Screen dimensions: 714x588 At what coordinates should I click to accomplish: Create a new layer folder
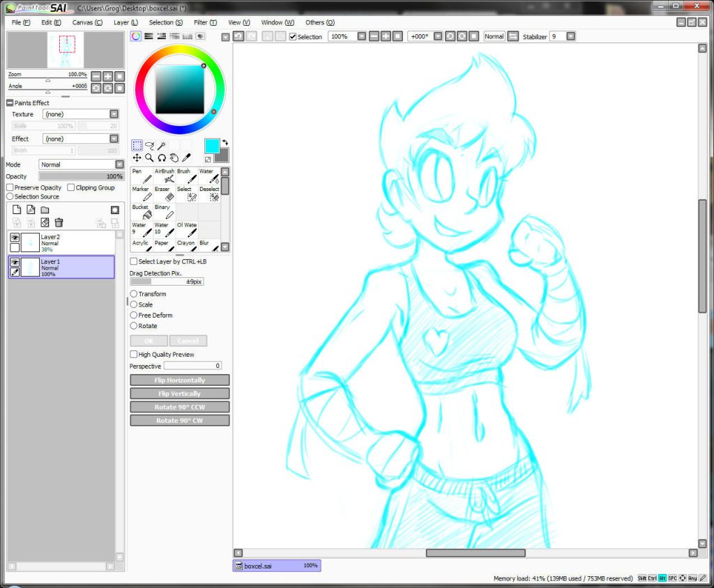click(x=45, y=210)
